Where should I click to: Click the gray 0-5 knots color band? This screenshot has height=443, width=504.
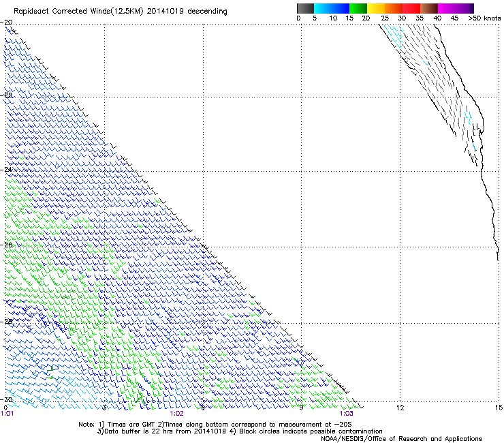click(305, 8)
